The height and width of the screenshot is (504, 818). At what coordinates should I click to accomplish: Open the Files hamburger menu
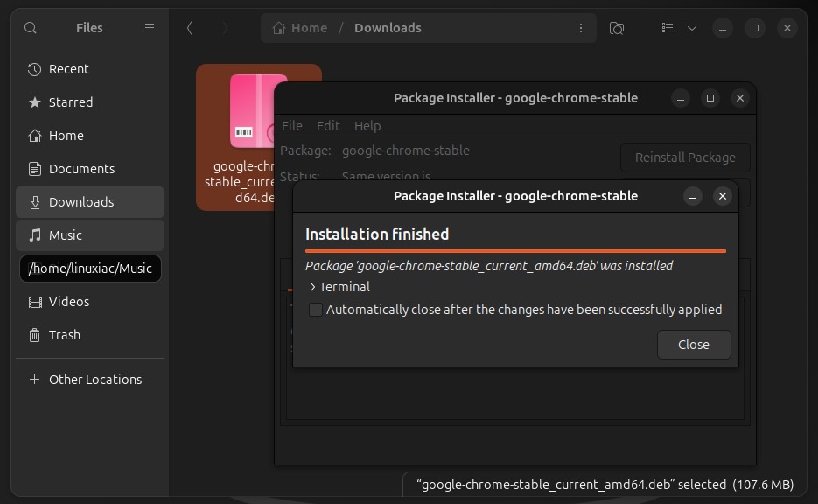[x=150, y=28]
